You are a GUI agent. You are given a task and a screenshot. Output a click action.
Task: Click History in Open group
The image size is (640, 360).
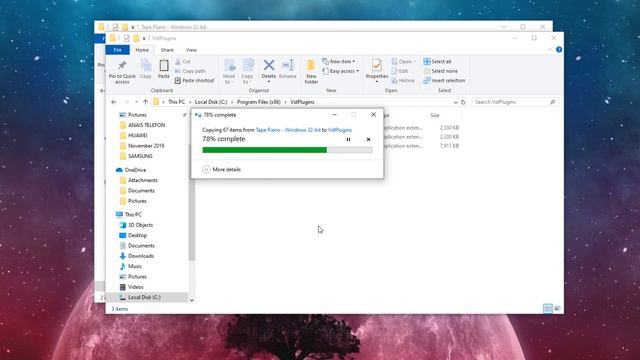[x=403, y=80]
